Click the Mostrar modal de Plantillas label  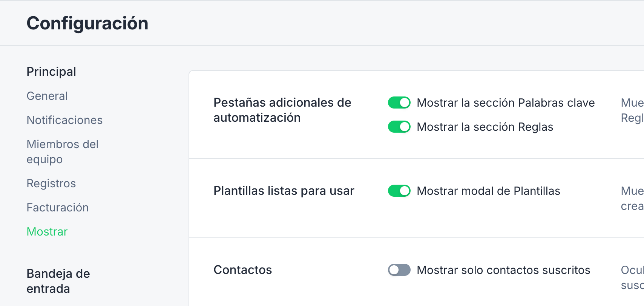[488, 191]
